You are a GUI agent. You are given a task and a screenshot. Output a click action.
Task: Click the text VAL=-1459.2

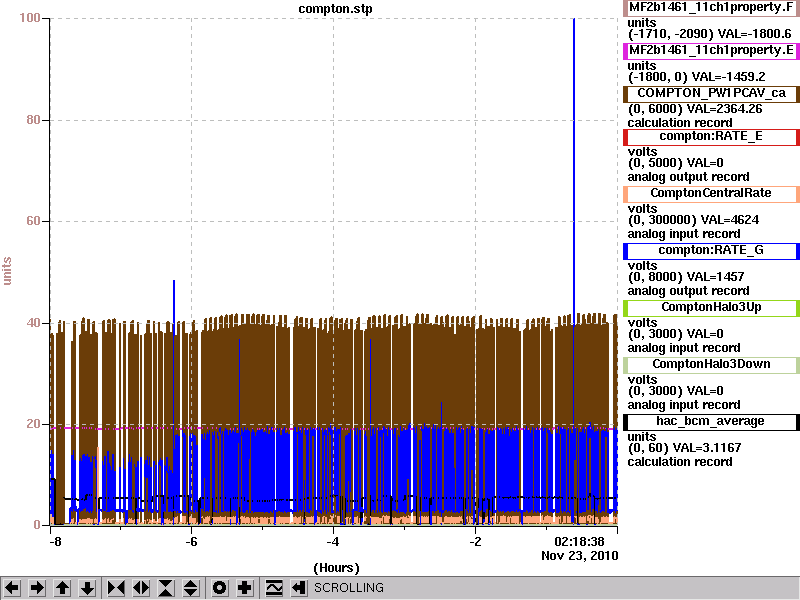click(729, 77)
